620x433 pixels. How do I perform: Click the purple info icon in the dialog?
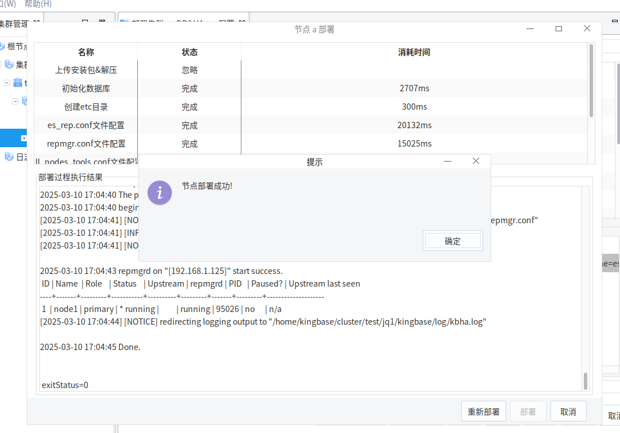click(159, 192)
